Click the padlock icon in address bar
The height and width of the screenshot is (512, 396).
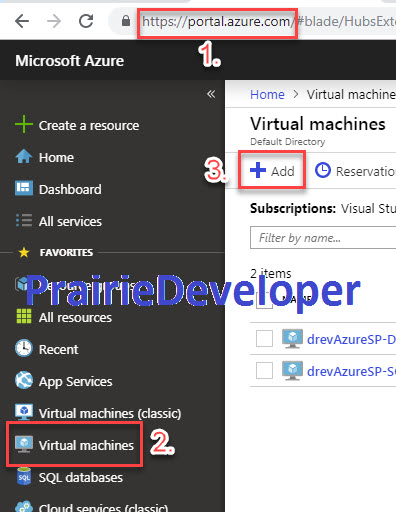(x=126, y=21)
